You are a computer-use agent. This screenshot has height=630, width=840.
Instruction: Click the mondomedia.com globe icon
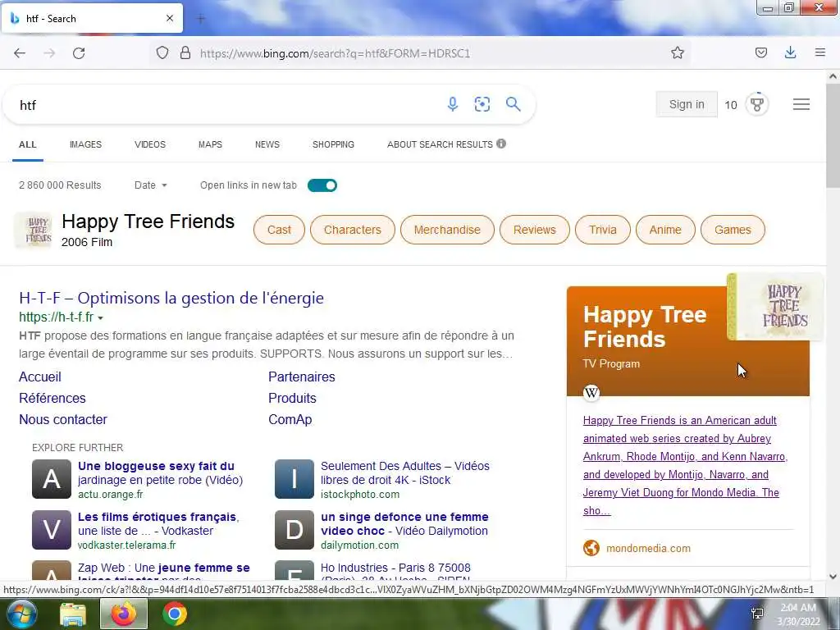[591, 548]
